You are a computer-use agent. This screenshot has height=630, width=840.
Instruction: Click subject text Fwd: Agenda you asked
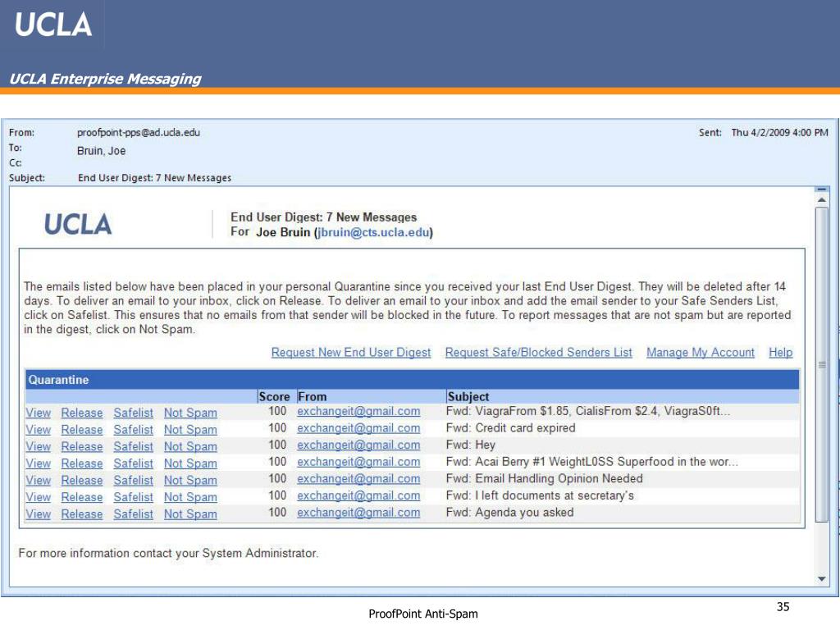coord(509,513)
